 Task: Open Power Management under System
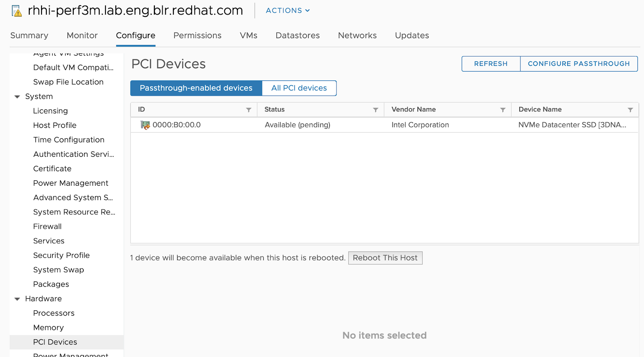tap(71, 183)
